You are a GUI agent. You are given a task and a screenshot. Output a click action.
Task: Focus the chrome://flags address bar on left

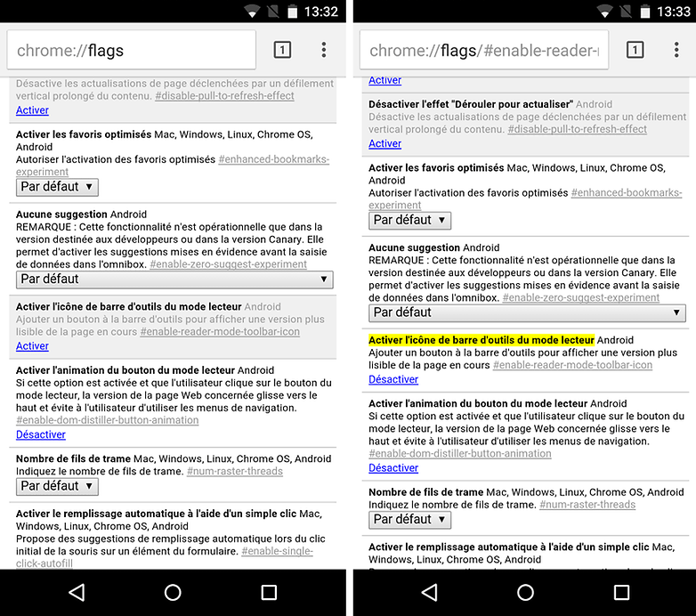(132, 50)
